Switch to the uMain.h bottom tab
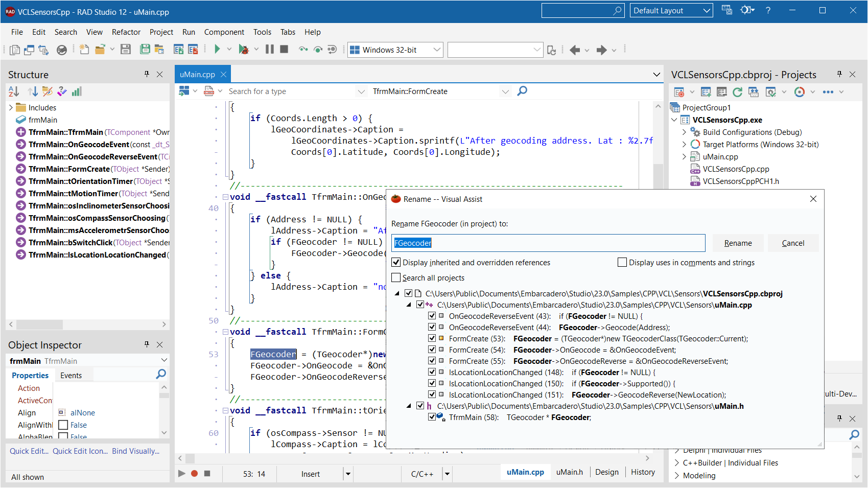Viewport: 868px width, 488px height. [570, 472]
